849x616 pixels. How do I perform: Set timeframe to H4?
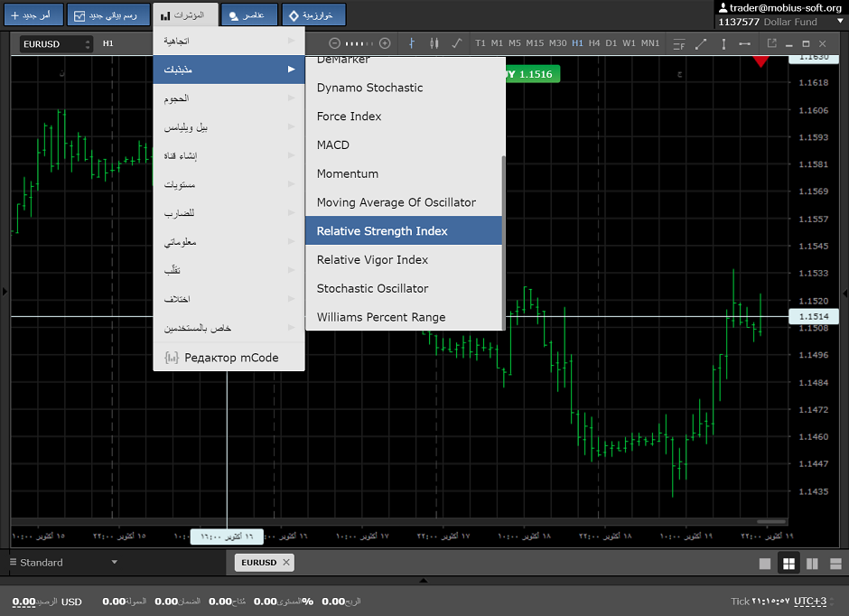tap(594, 43)
